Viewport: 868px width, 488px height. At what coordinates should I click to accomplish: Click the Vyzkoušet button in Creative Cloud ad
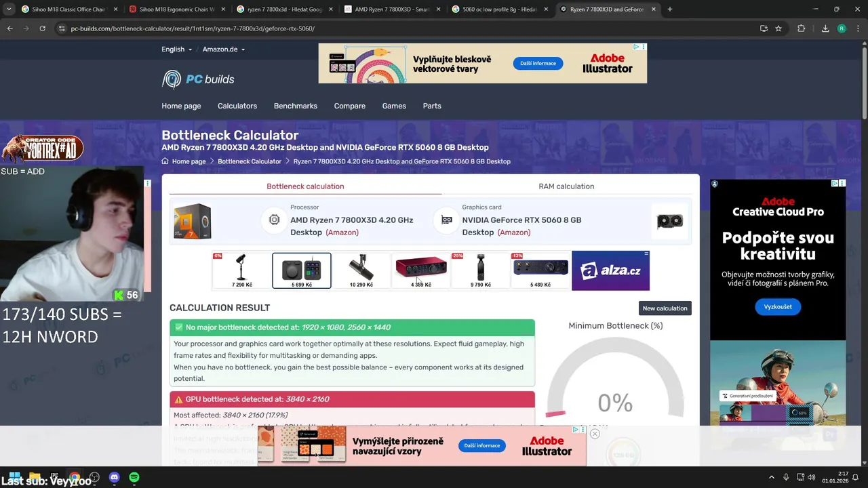point(777,306)
